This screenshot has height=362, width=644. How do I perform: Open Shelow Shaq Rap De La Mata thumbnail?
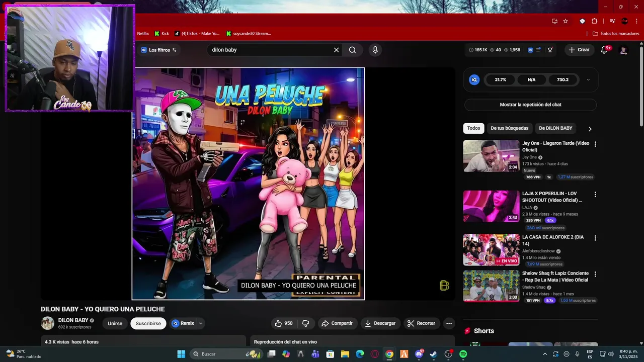tap(491, 286)
